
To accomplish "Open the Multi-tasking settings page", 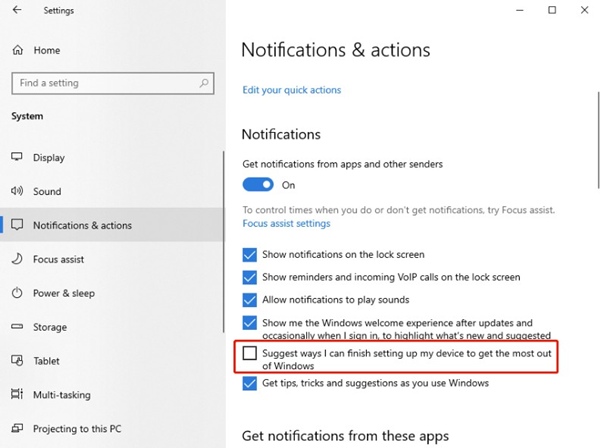I will pyautogui.click(x=112, y=394).
